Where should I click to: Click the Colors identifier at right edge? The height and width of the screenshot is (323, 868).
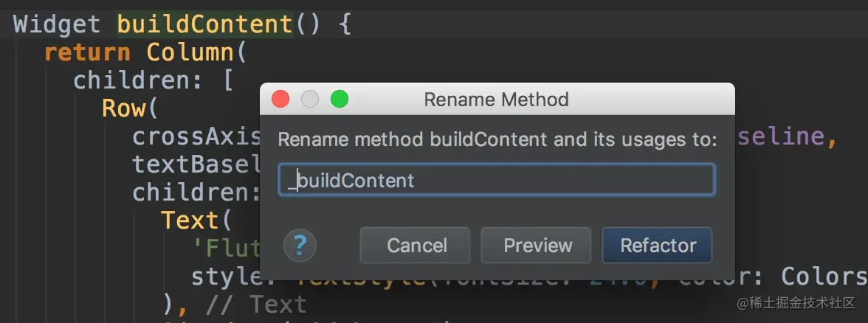pyautogui.click(x=825, y=276)
